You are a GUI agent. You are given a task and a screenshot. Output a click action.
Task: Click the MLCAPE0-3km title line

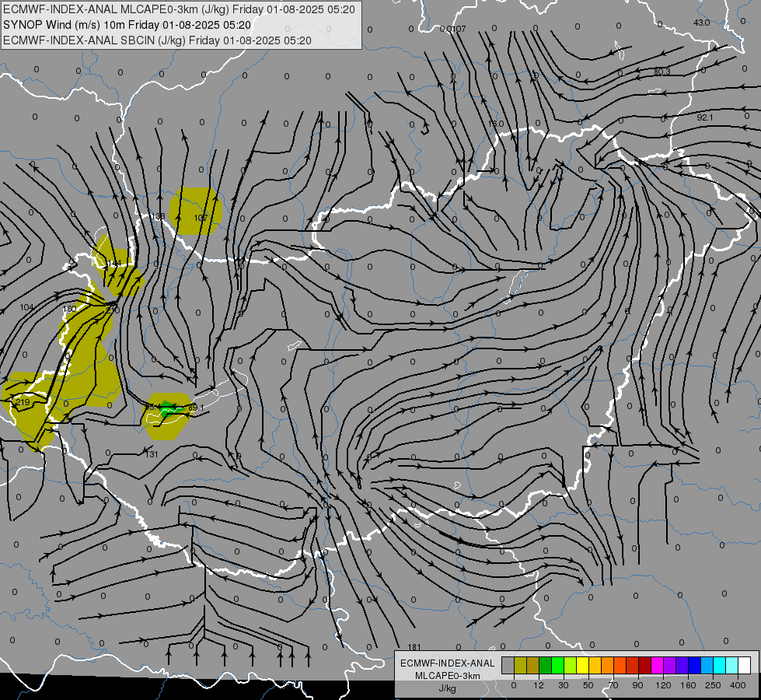coord(179,9)
